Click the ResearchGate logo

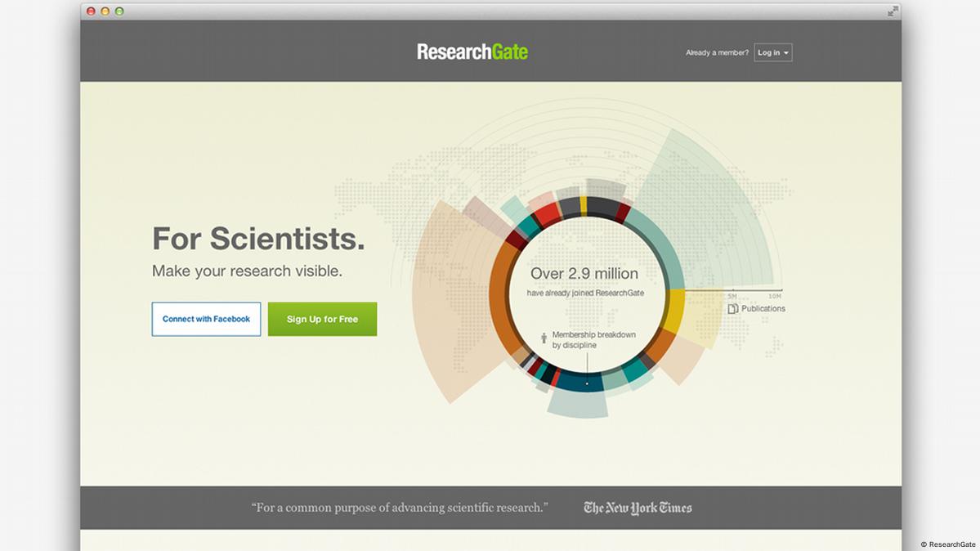click(x=472, y=52)
